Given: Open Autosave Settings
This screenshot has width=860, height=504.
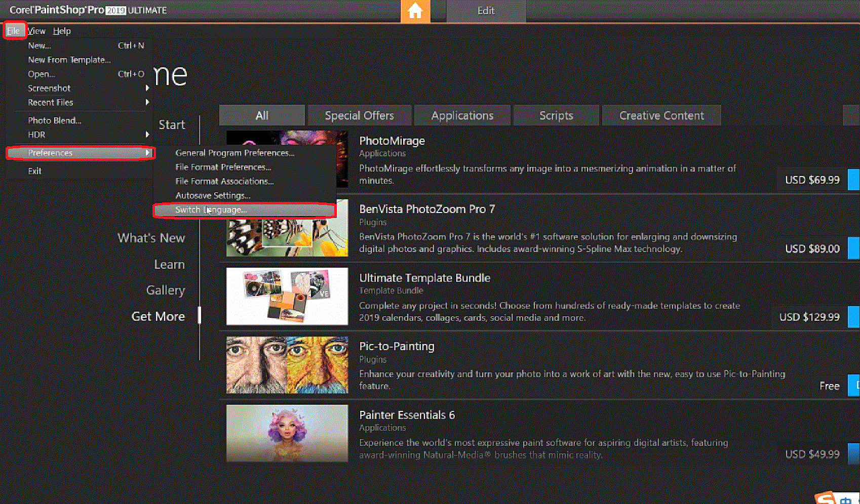Looking at the screenshot, I should (x=213, y=195).
